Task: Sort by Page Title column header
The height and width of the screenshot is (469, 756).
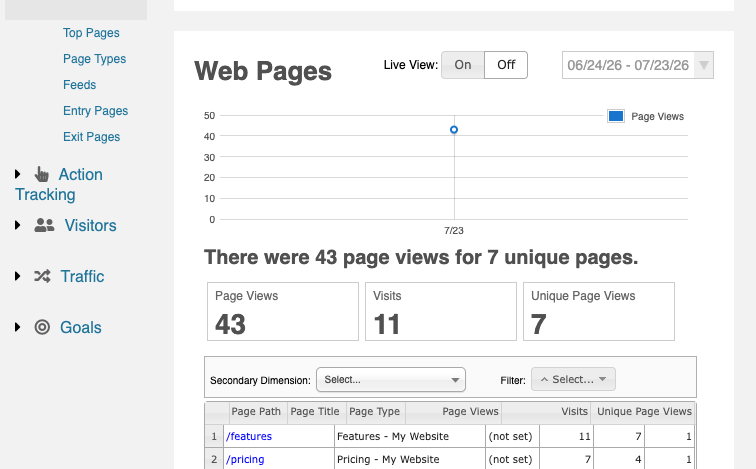Action: pos(317,412)
